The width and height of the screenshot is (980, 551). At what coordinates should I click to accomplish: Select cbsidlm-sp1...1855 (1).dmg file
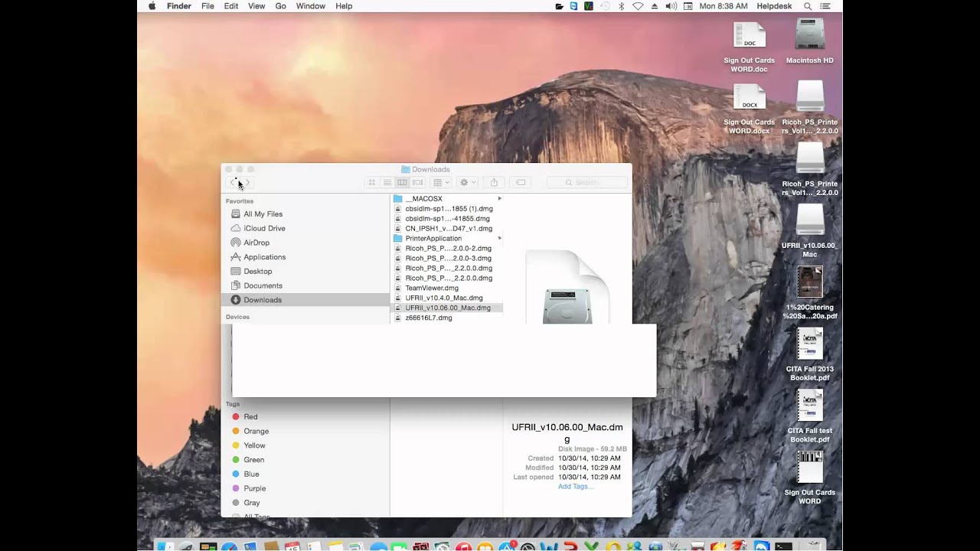(x=446, y=208)
